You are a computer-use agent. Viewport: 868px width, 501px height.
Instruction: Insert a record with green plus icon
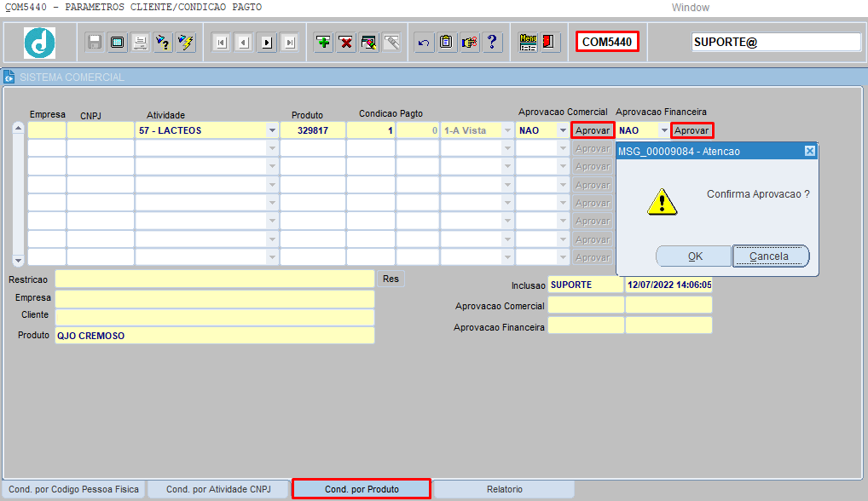tap(323, 42)
